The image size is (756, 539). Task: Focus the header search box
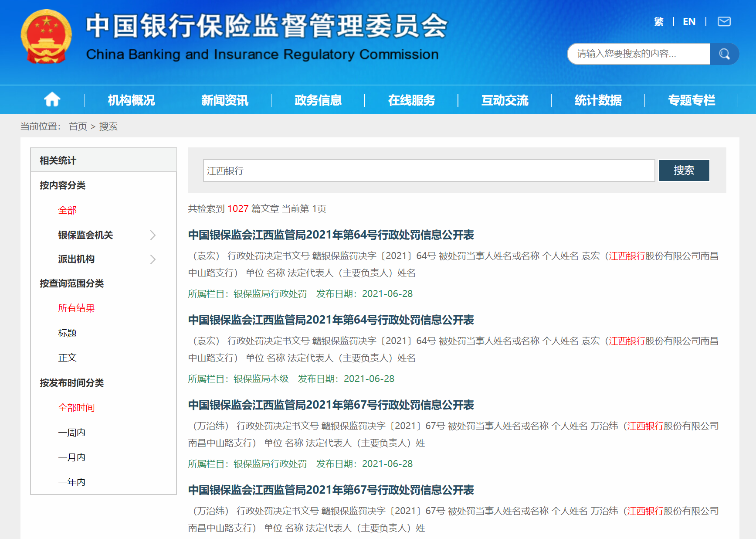(x=639, y=54)
